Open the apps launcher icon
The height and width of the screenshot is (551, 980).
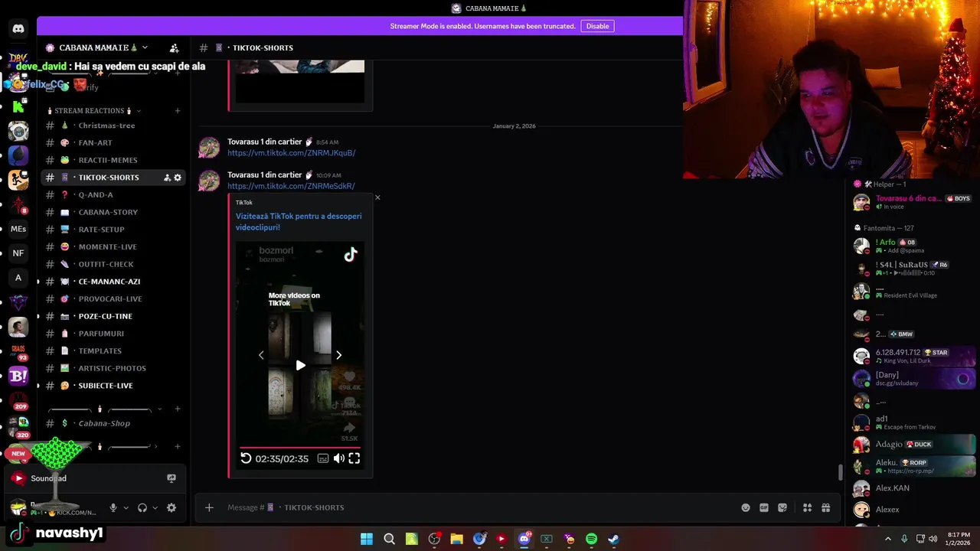[807, 507]
